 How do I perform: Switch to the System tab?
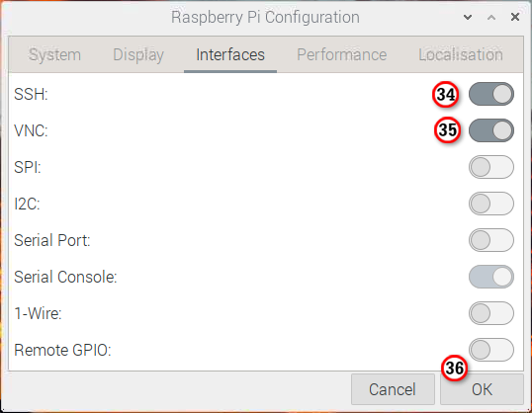(x=54, y=55)
